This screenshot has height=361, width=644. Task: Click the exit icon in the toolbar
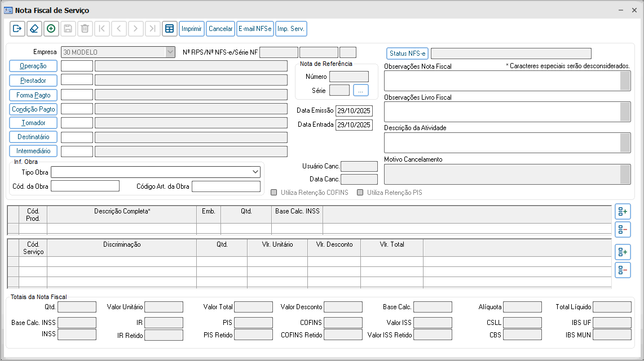pyautogui.click(x=17, y=29)
